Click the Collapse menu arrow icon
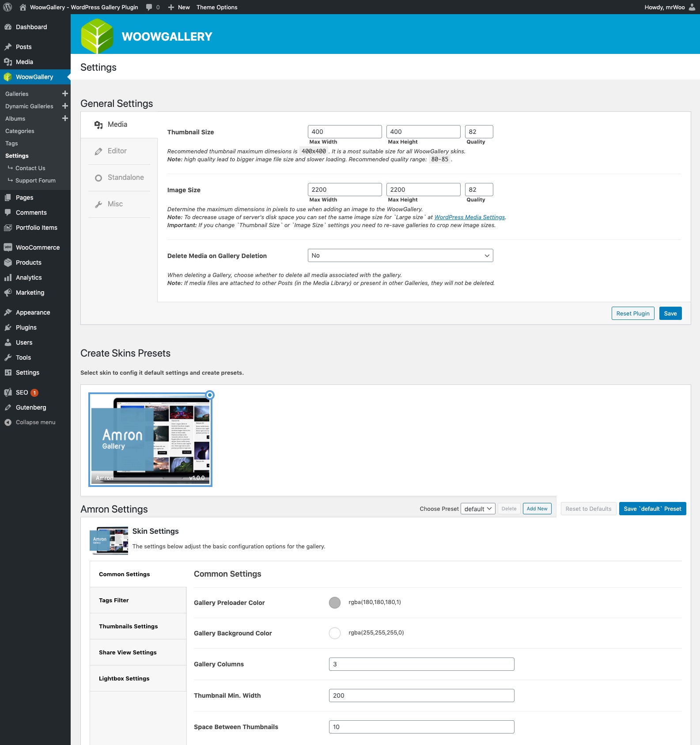This screenshot has height=745, width=700. point(8,422)
